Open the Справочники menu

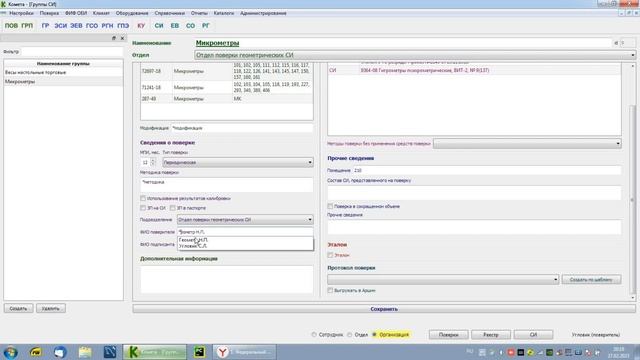tap(169, 13)
